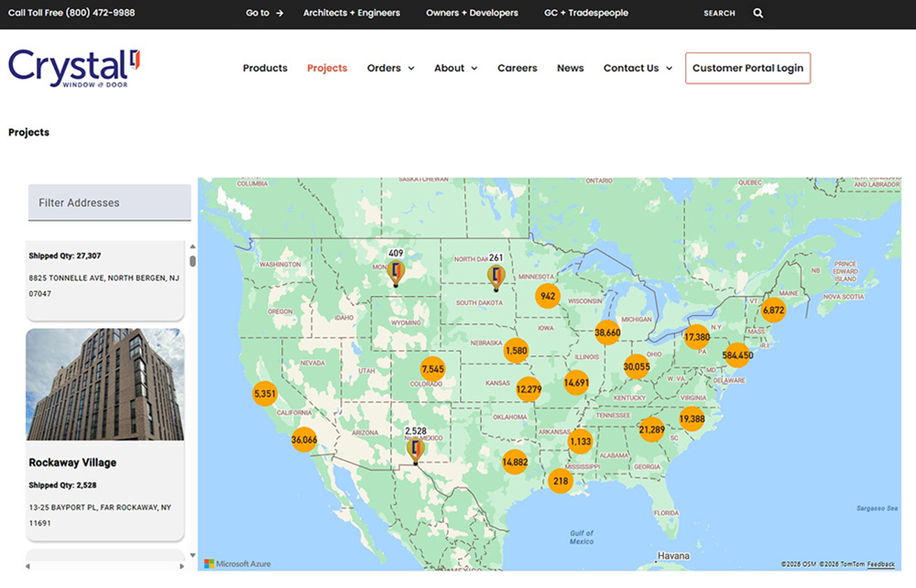The height and width of the screenshot is (588, 916).
Task: Select the map pin labeled 261
Action: coord(496,277)
